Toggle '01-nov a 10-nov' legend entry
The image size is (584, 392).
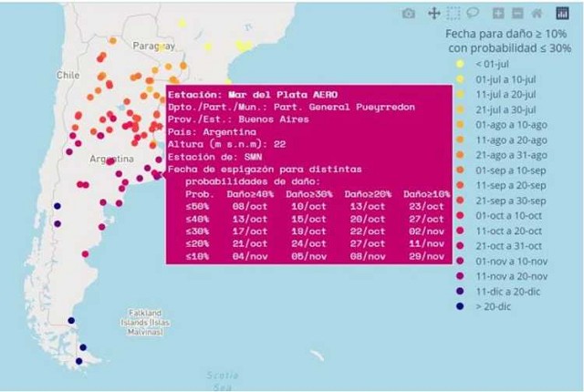(509, 260)
